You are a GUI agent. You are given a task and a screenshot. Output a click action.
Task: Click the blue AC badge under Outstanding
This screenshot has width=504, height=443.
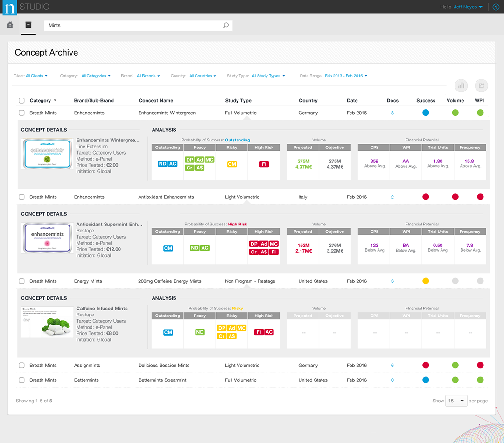tap(173, 164)
